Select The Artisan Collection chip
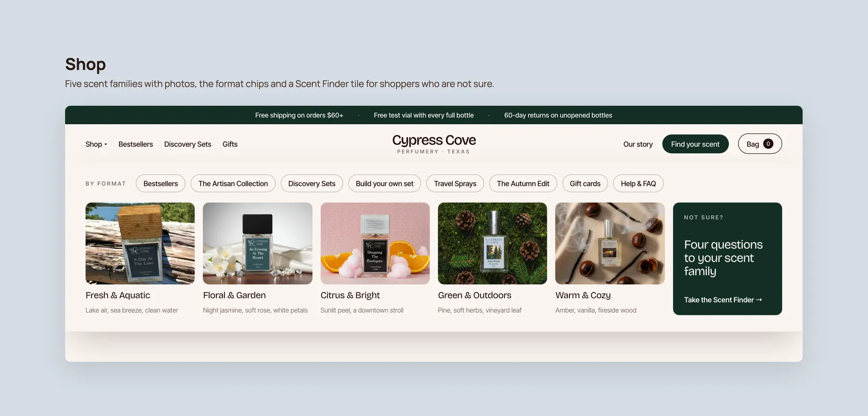 tap(233, 184)
